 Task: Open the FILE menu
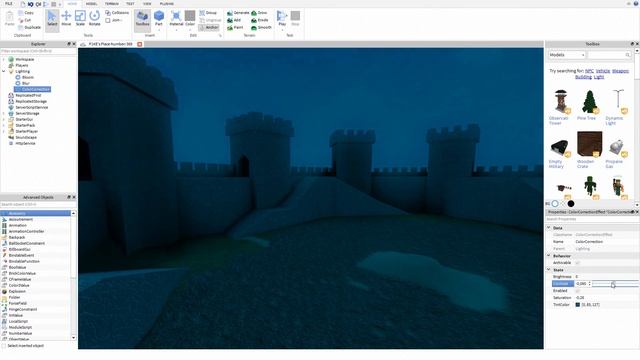click(x=9, y=4)
